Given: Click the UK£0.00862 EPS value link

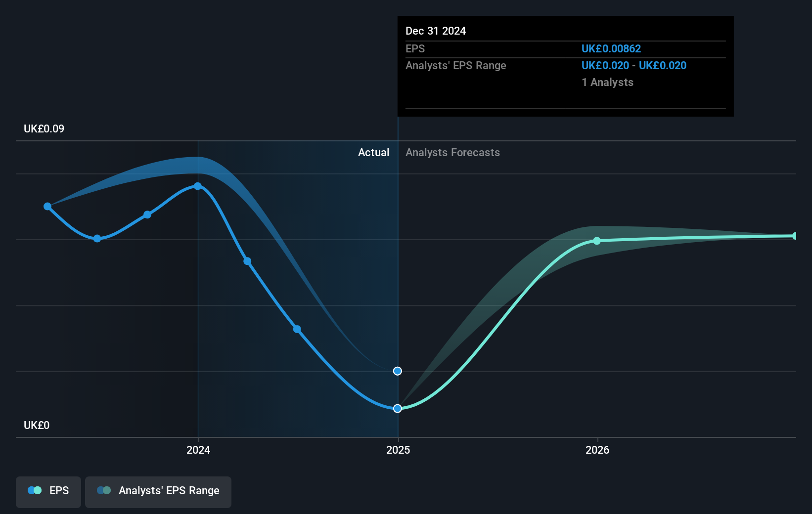Looking at the screenshot, I should [x=611, y=48].
